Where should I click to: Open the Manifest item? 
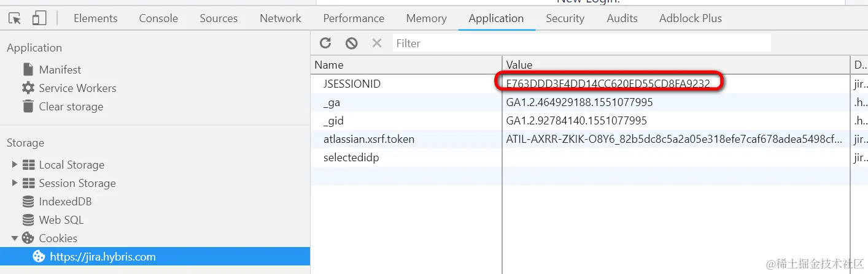(x=52, y=70)
